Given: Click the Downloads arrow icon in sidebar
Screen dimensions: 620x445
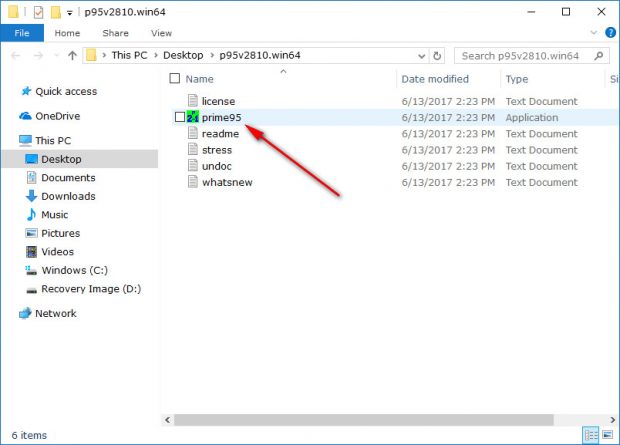Looking at the screenshot, I should coord(31,196).
